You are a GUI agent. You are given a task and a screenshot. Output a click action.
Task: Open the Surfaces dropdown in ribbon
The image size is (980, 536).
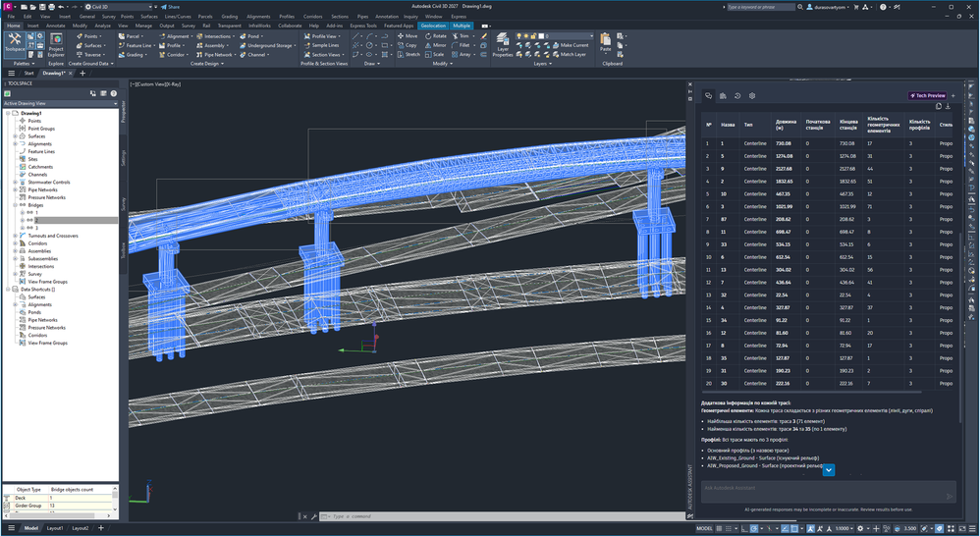pos(92,45)
